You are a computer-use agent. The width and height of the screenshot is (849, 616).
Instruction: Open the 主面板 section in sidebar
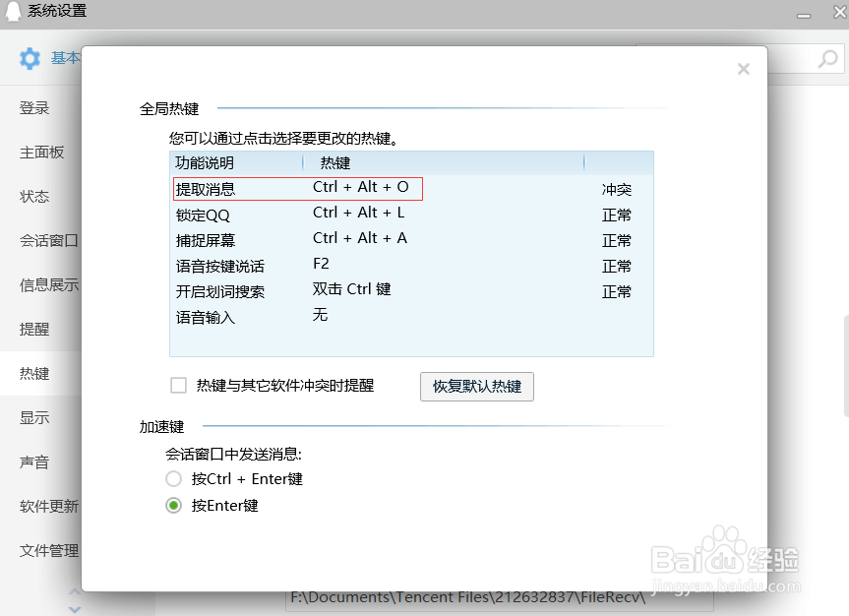(41, 153)
